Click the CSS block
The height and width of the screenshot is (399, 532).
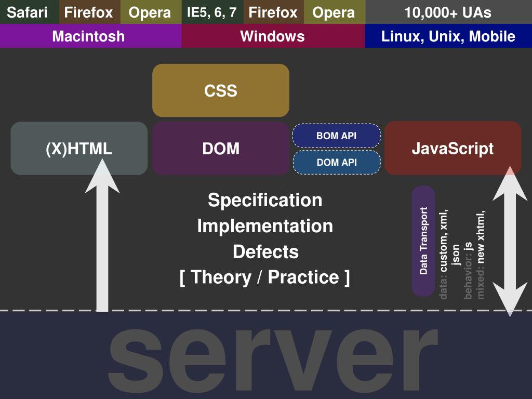221,90
